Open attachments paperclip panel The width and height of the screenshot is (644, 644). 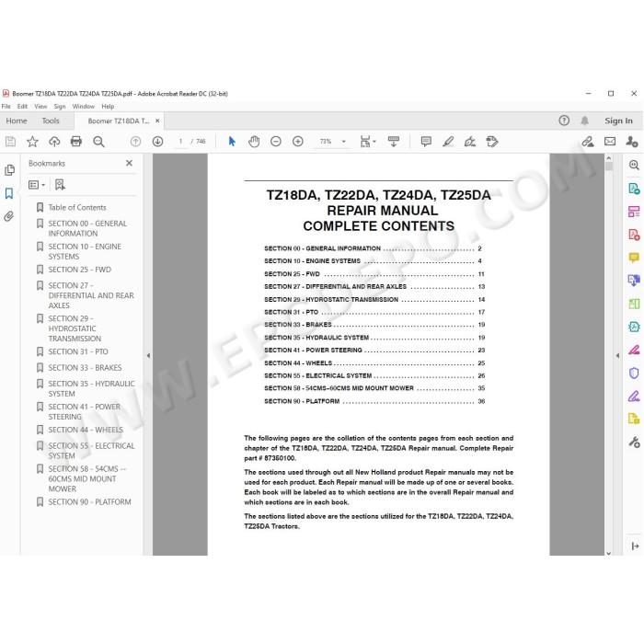[9, 216]
